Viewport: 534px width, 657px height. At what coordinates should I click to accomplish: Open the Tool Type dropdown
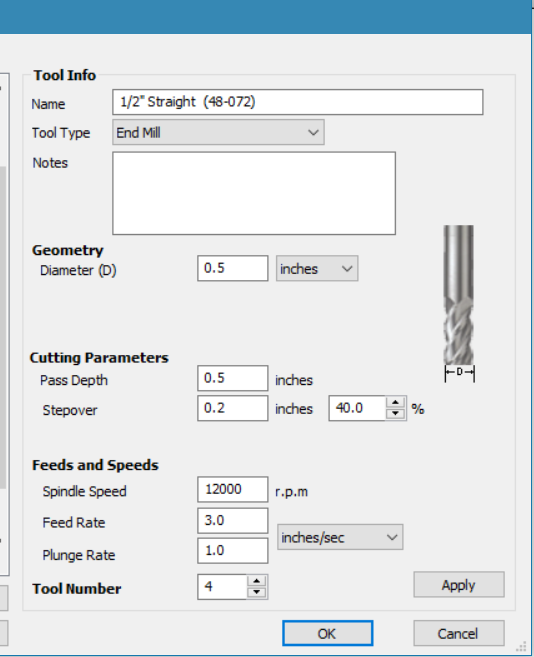tap(218, 132)
